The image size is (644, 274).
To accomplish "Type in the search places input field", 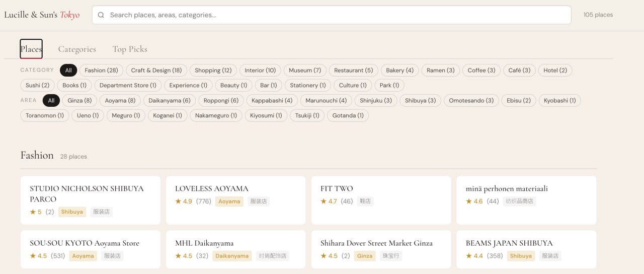I will [x=332, y=15].
